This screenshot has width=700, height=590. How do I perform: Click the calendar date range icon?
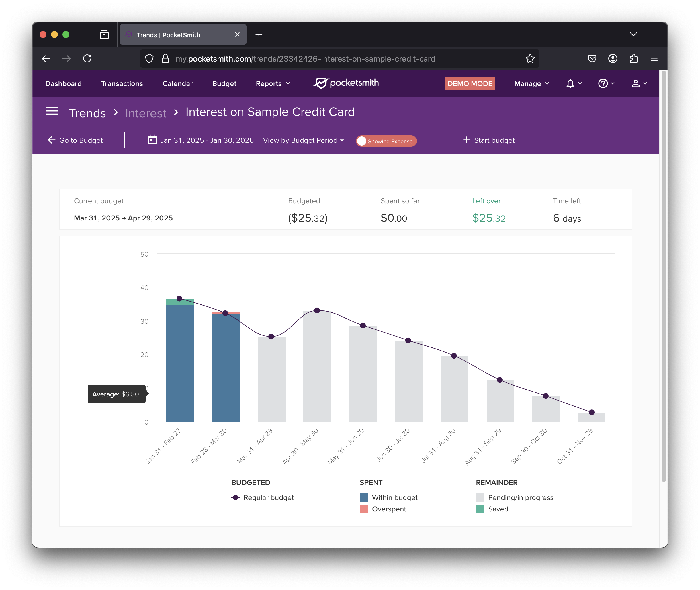[x=152, y=140]
